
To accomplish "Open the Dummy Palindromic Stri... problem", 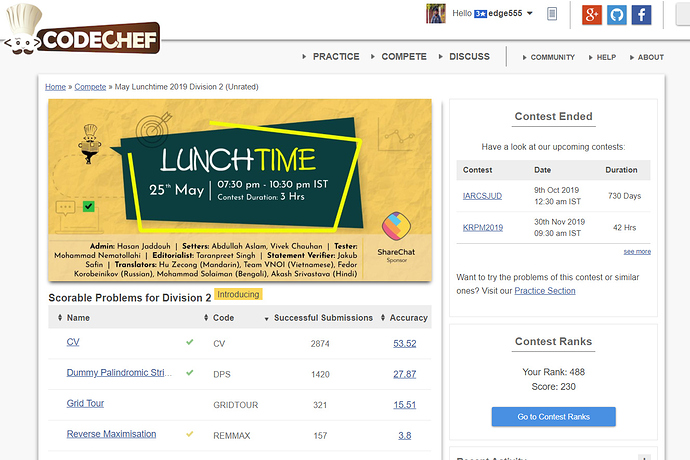I will coord(119,373).
